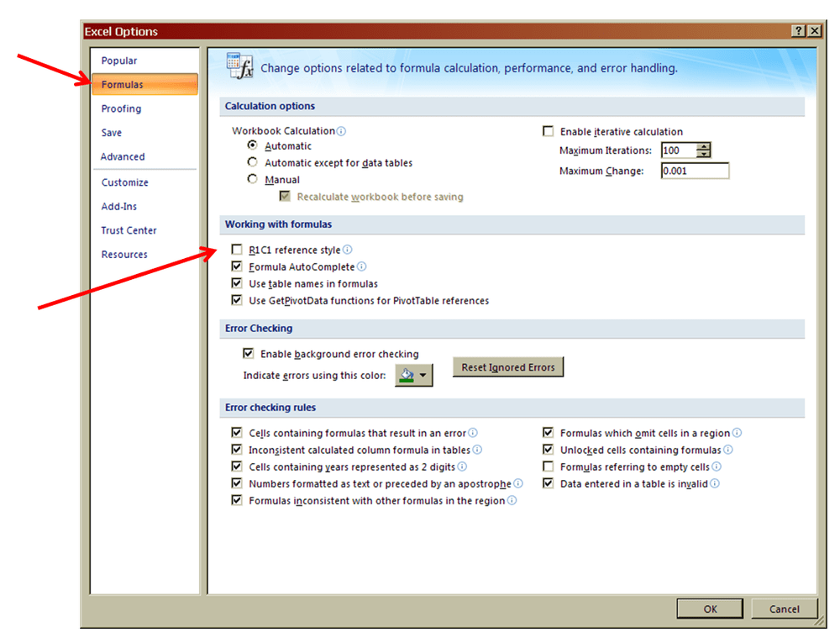
Task: Click the Maximum Iterations up arrow
Action: pyautogui.click(x=704, y=146)
